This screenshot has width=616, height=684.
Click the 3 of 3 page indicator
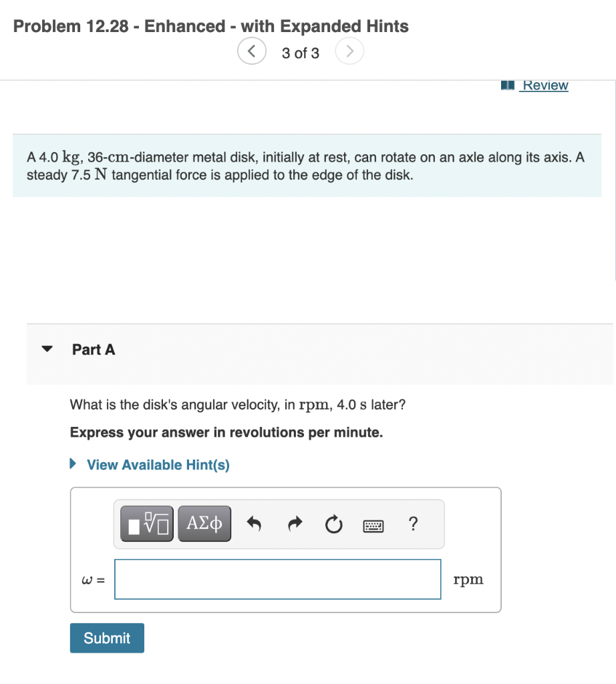(301, 53)
